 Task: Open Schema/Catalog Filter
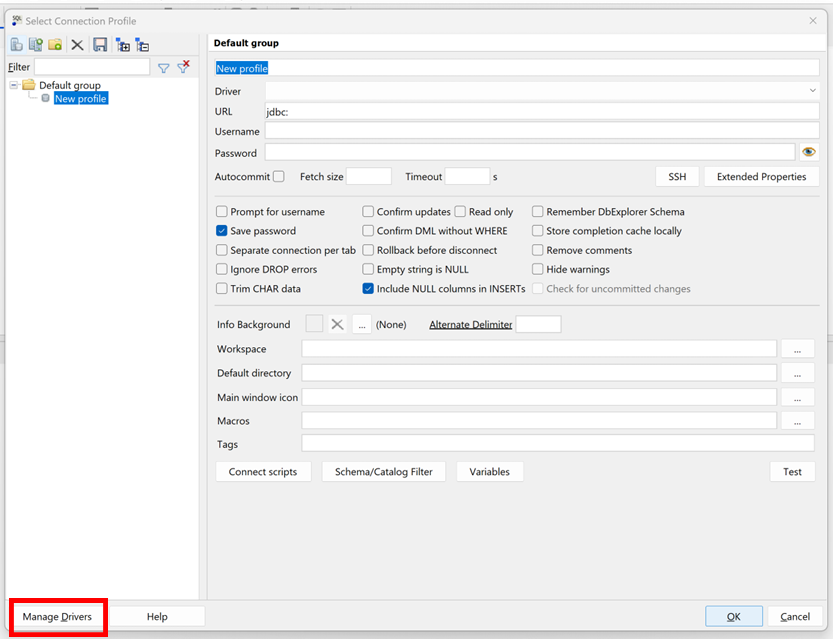(x=384, y=472)
